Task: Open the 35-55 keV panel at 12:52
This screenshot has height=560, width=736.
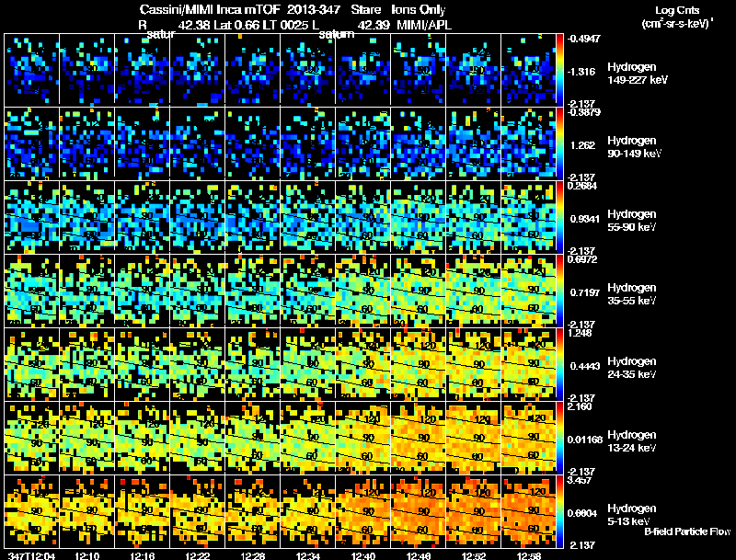Action: pos(474,291)
